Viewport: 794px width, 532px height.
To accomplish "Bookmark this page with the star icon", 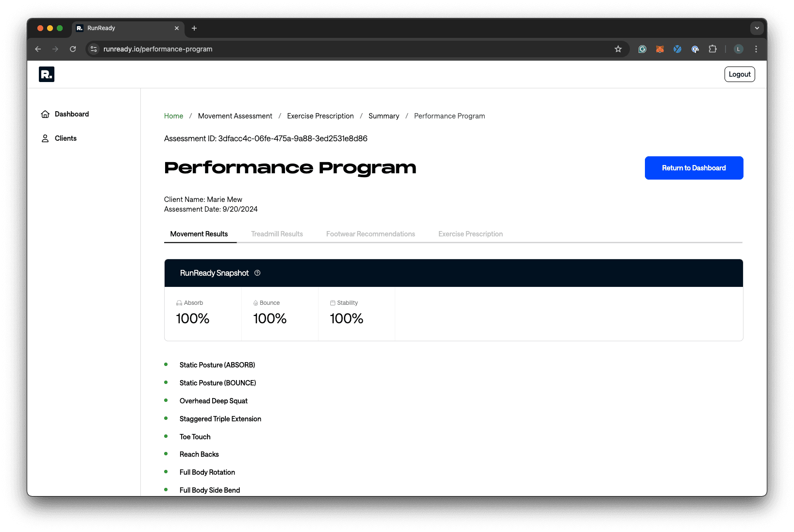I will click(618, 49).
